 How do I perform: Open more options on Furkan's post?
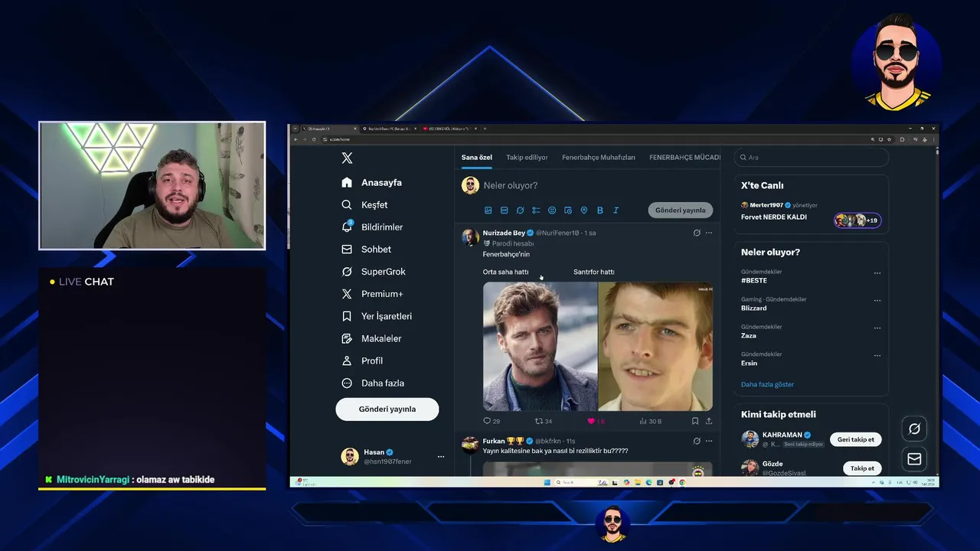[x=709, y=441]
